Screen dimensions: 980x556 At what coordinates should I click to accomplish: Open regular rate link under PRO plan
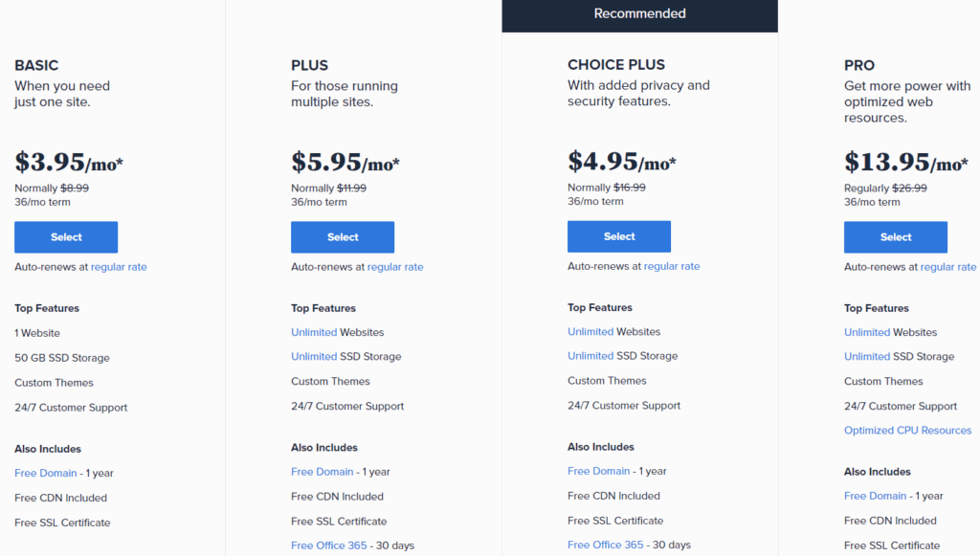click(948, 267)
